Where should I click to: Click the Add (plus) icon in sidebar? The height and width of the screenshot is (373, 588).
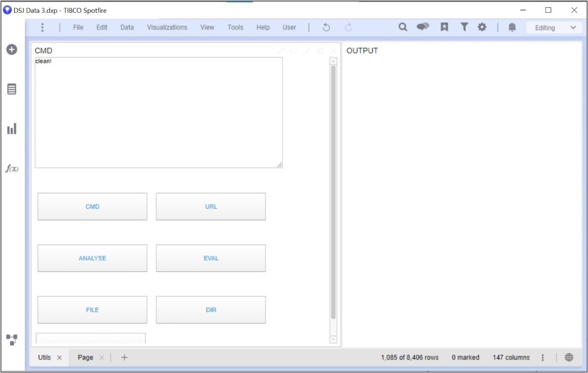coord(12,49)
